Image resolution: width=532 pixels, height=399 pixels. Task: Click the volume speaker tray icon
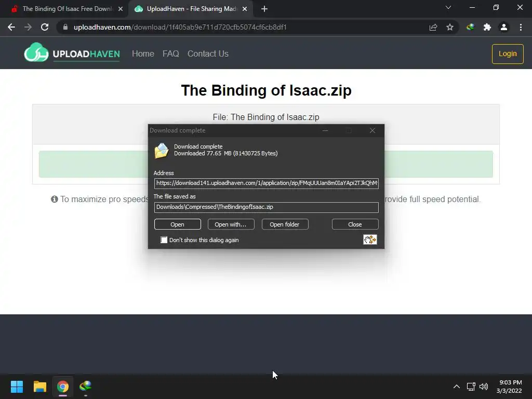point(484,387)
